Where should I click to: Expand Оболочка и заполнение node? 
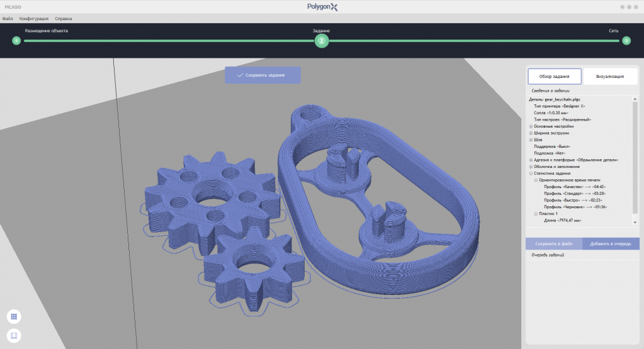(531, 167)
